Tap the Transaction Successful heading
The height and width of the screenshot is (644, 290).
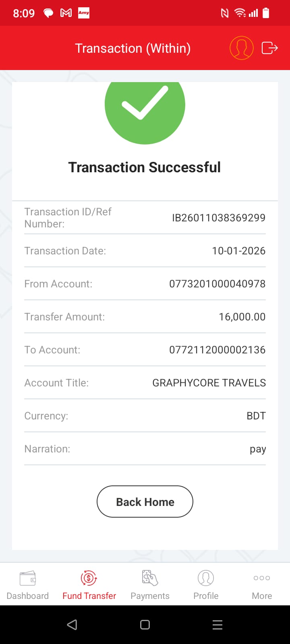tap(145, 167)
